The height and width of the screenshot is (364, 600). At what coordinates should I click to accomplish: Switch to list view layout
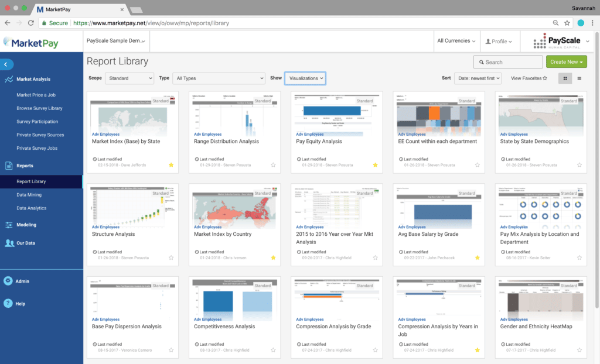(x=579, y=78)
